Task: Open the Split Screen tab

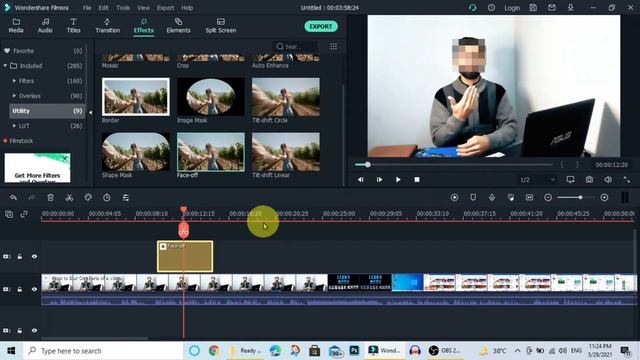Action: [220, 26]
